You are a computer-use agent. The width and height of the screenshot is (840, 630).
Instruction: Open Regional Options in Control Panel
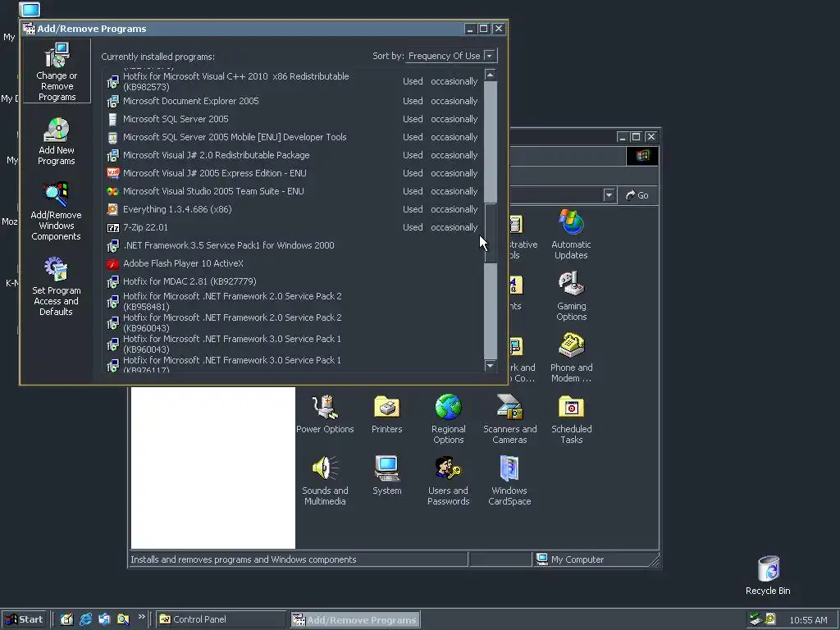[449, 419]
